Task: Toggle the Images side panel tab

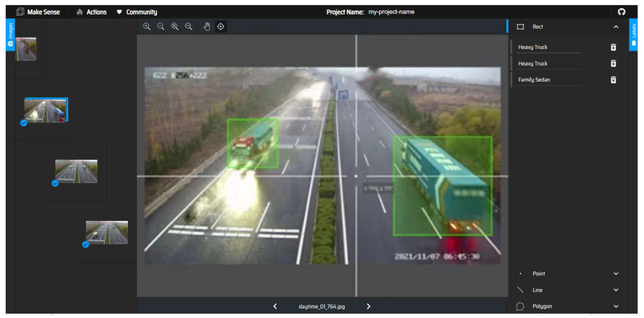Action: pos(10,34)
